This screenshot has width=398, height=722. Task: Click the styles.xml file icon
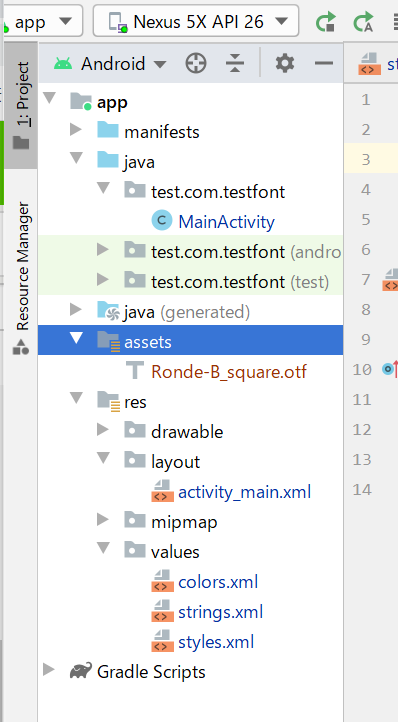click(x=163, y=641)
